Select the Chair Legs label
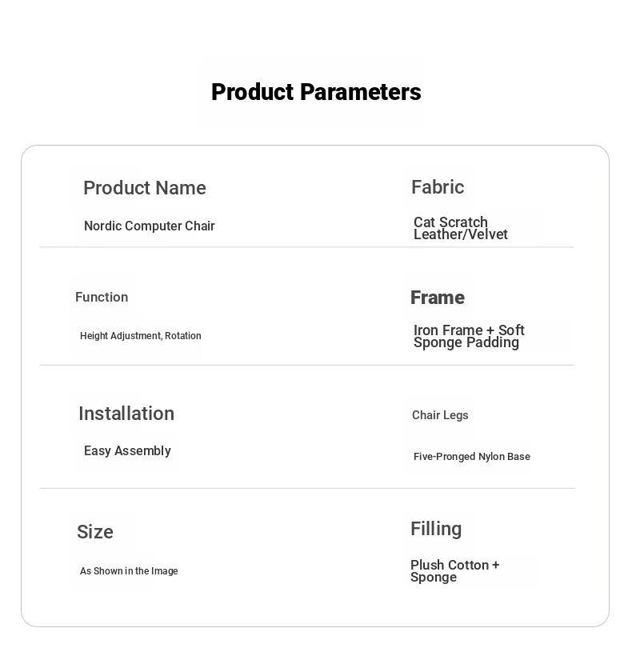Viewport: 632px width, 672px height. [440, 415]
